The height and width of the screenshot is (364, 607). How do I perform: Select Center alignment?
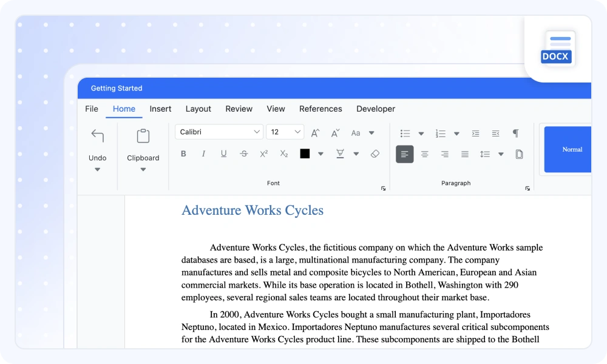pos(425,154)
